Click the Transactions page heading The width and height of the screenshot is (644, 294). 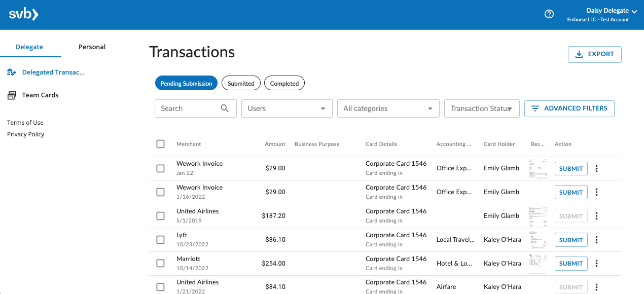192,52
